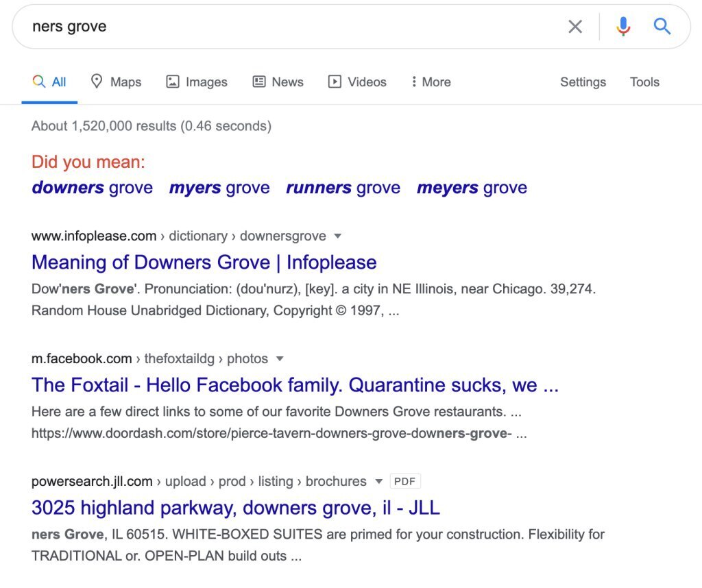This screenshot has width=702, height=588.
Task: Open The Foxtail Facebook result
Action: pyautogui.click(x=295, y=385)
